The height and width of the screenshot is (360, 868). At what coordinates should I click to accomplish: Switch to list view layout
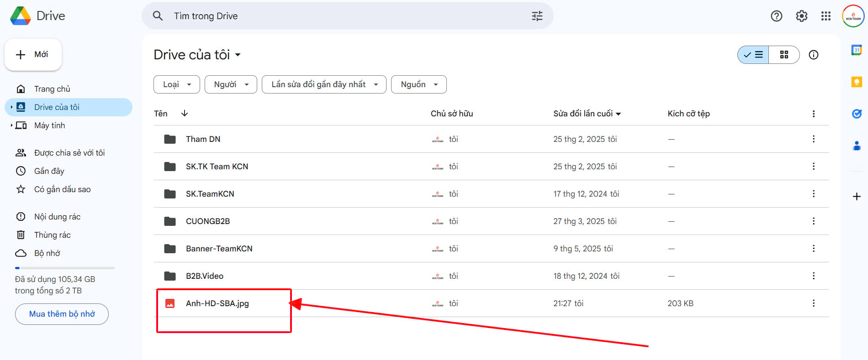(x=753, y=55)
